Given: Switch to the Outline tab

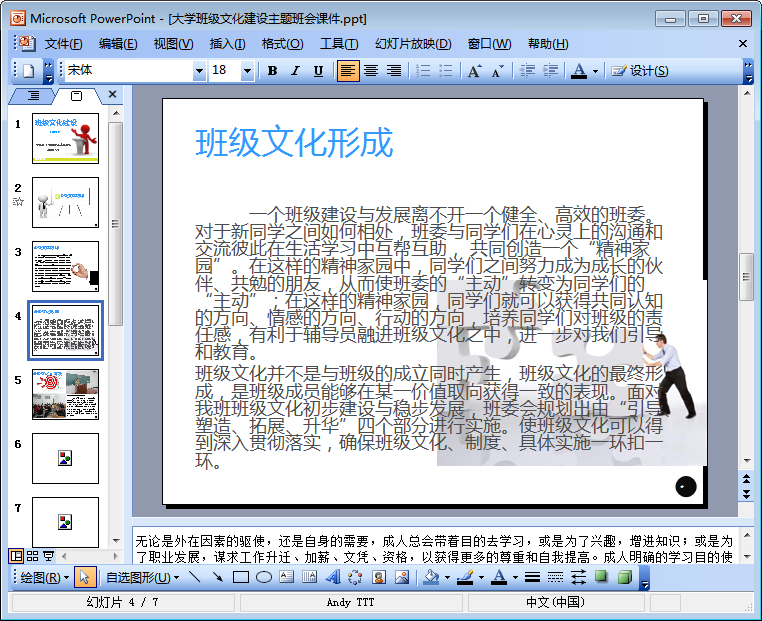Looking at the screenshot, I should click(33, 96).
